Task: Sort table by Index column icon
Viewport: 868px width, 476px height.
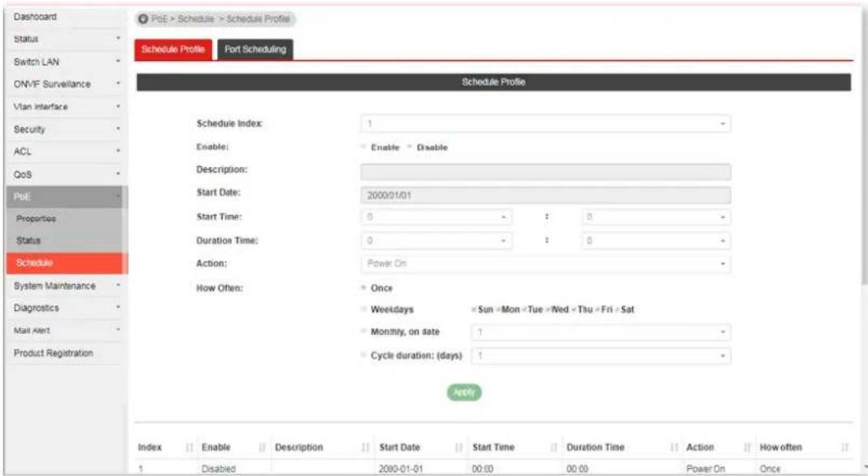Action: click(189, 448)
